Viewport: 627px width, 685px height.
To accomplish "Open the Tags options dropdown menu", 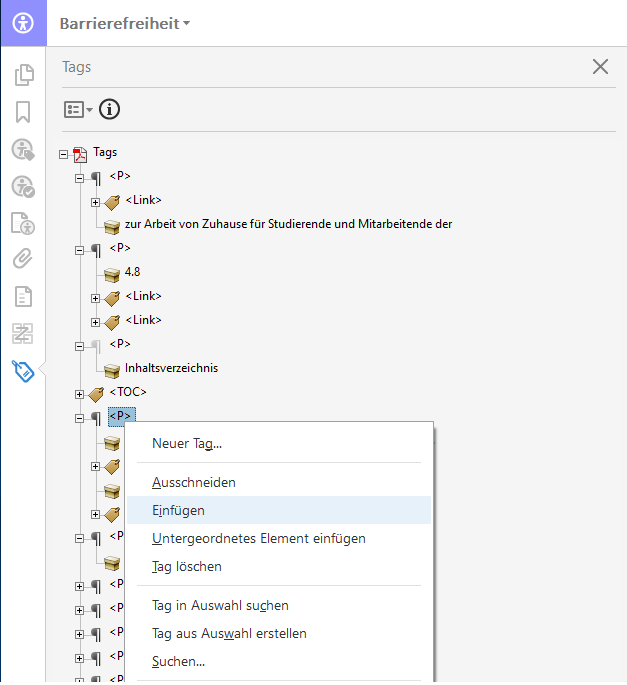I will pos(78,109).
